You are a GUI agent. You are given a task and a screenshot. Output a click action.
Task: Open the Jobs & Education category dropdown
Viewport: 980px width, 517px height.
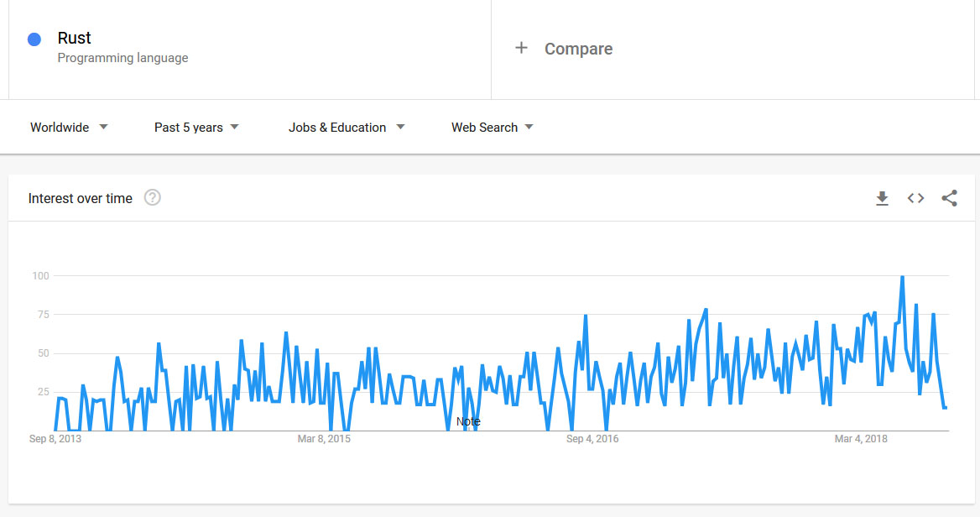coord(346,128)
